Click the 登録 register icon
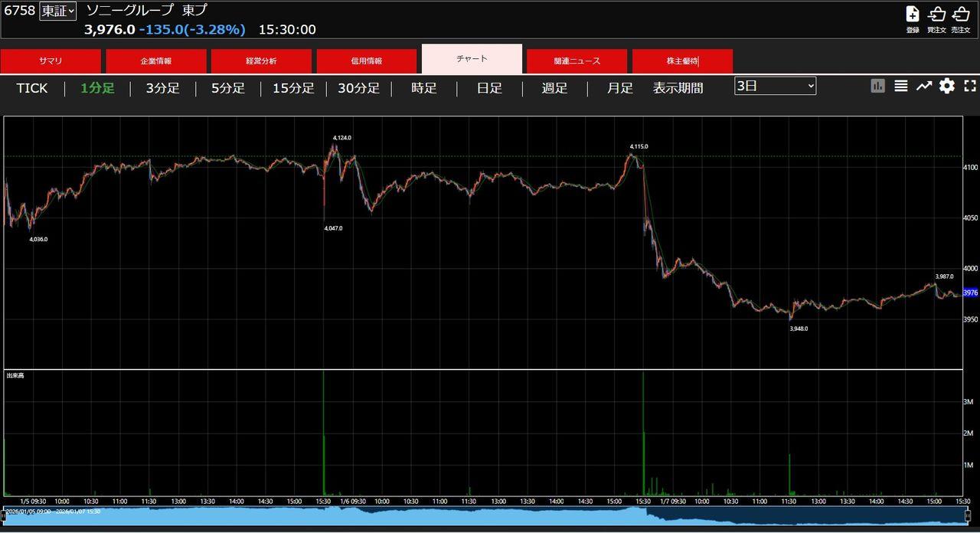 coord(913,15)
